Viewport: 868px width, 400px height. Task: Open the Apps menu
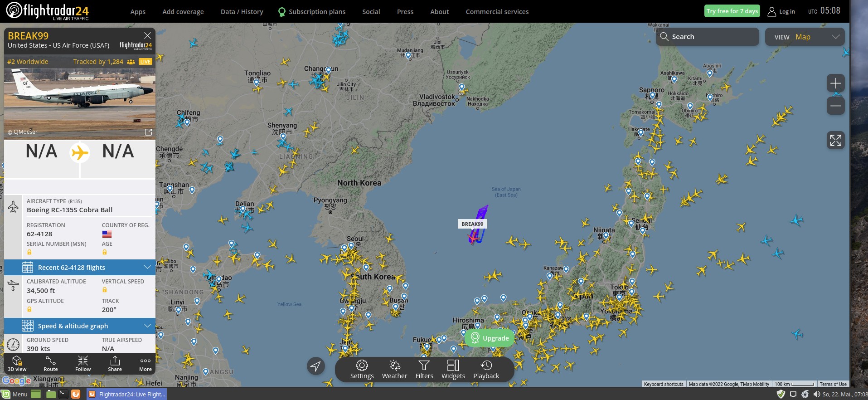pyautogui.click(x=138, y=12)
